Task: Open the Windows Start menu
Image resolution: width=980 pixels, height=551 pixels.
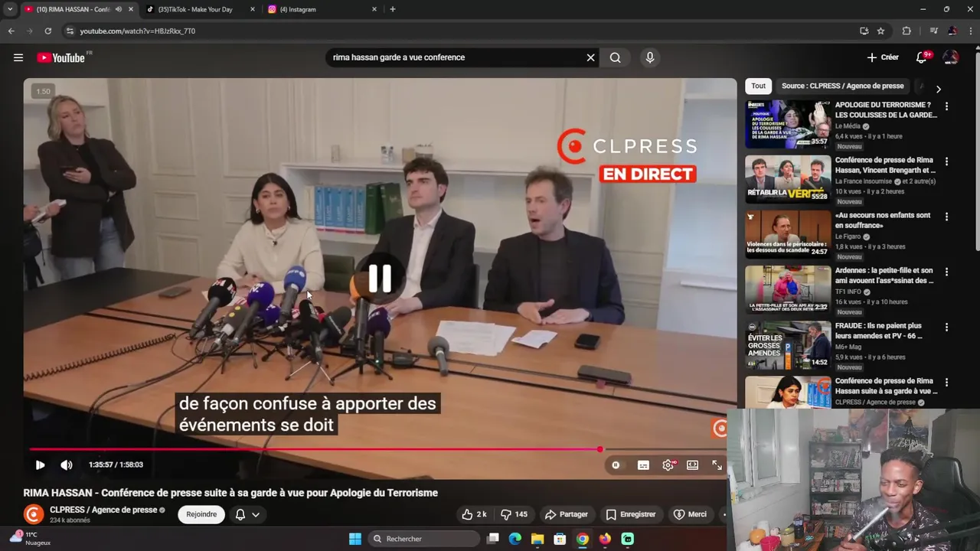Action: 355,539
